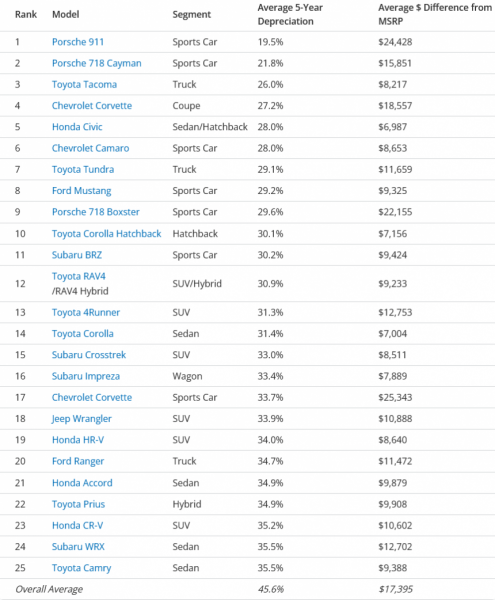Click the Toyota Corolla Hatchback link
This screenshot has height=600, width=495.
coord(106,234)
